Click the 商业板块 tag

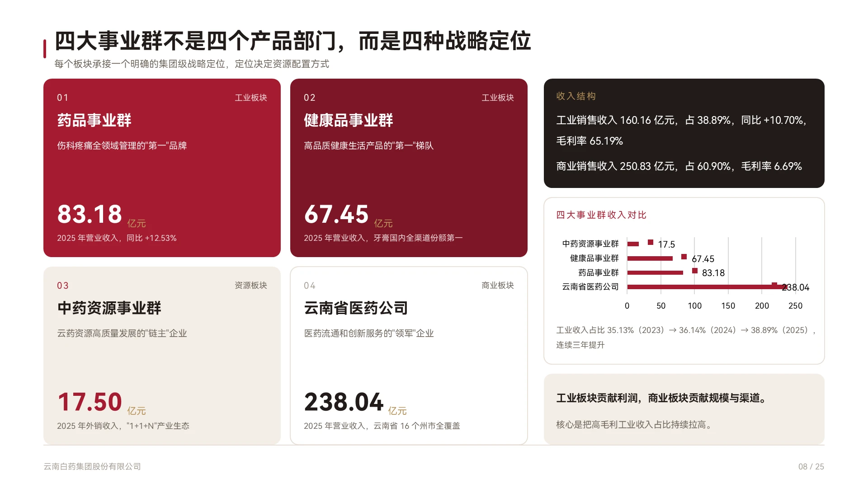click(498, 285)
